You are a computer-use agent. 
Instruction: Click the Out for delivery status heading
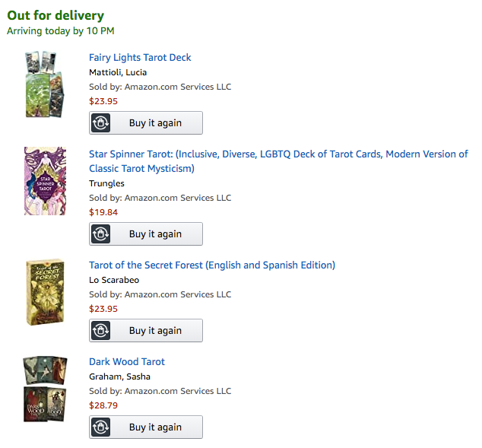coord(55,16)
